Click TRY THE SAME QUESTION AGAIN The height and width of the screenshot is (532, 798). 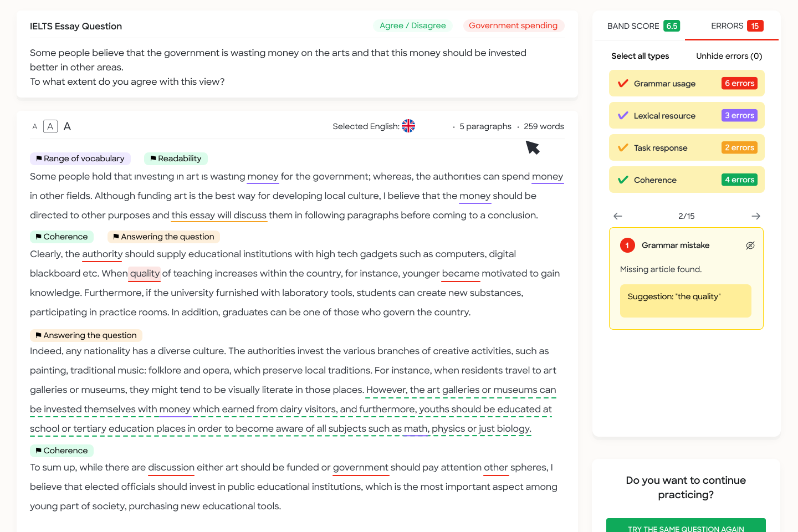(686, 528)
